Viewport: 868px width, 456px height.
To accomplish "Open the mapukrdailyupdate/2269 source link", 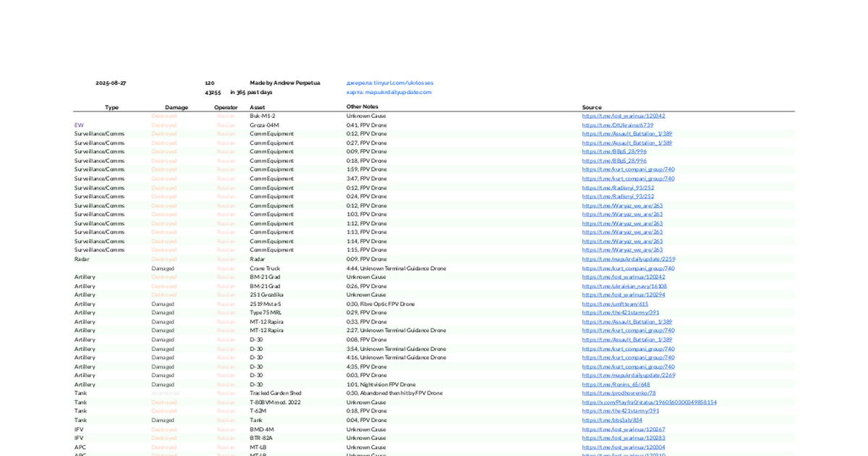I will 629,375.
